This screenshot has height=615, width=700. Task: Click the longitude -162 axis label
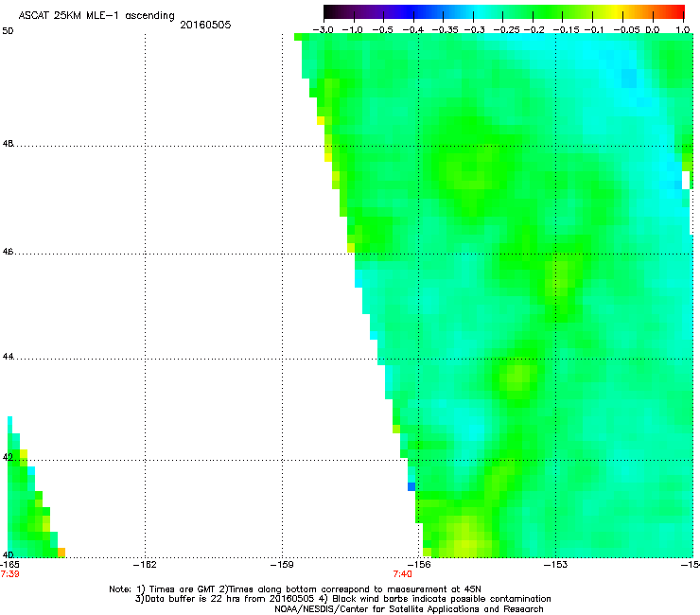click(x=146, y=565)
